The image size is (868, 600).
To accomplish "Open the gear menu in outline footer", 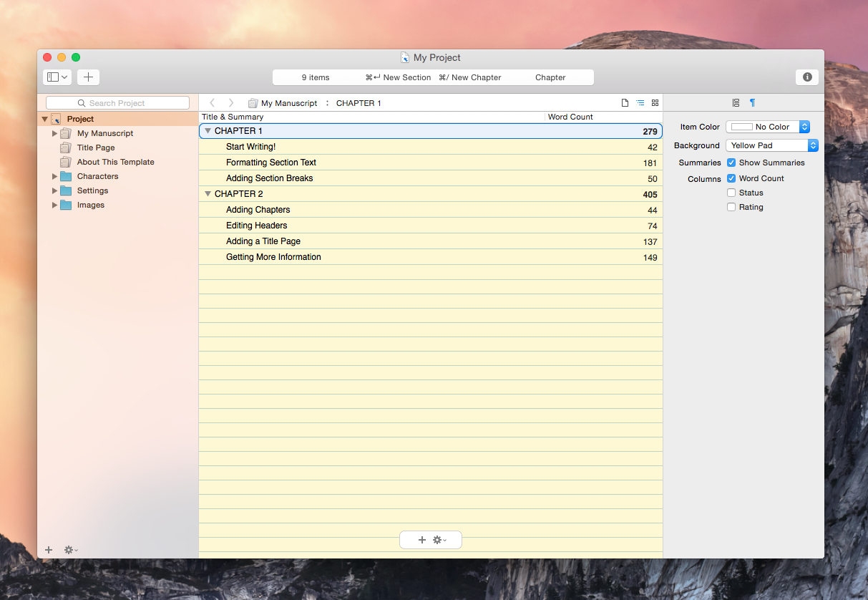I will click(x=439, y=540).
